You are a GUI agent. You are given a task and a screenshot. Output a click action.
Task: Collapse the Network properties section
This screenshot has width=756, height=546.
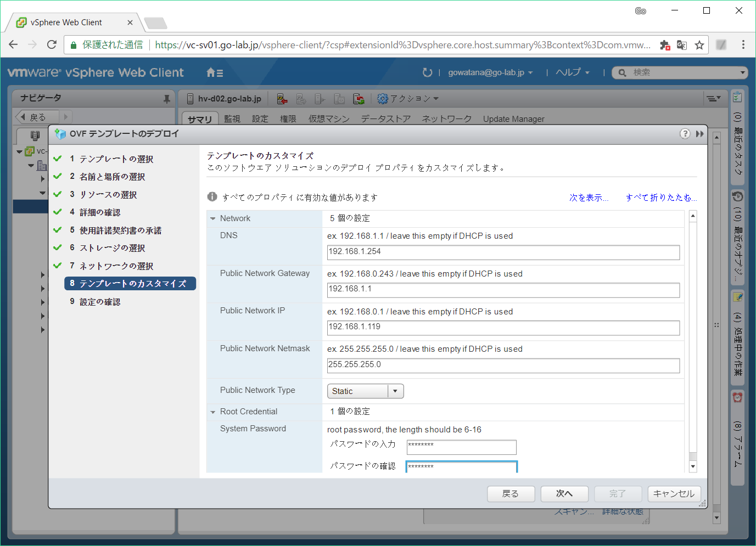[x=213, y=218]
